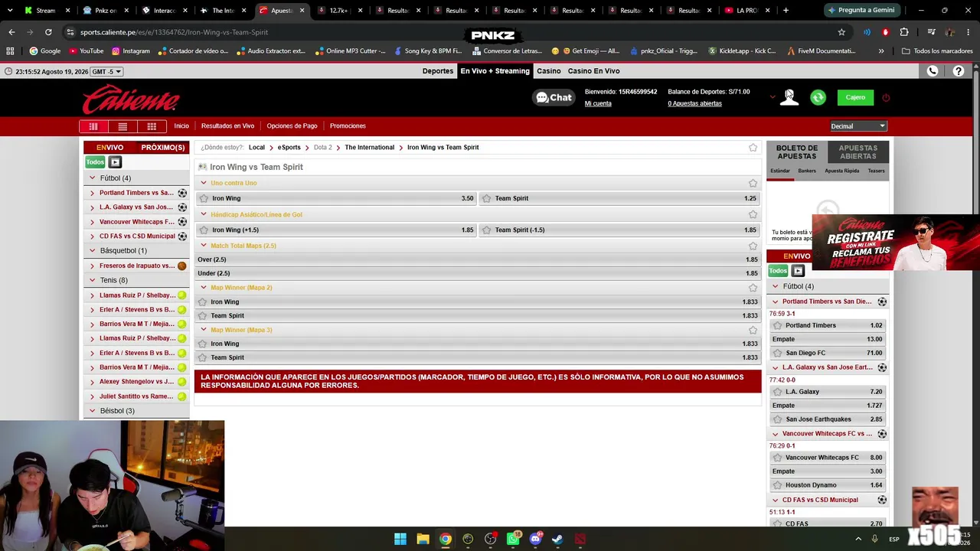The height and width of the screenshot is (551, 980).
Task: Open Steam from the taskbar
Action: point(557,539)
